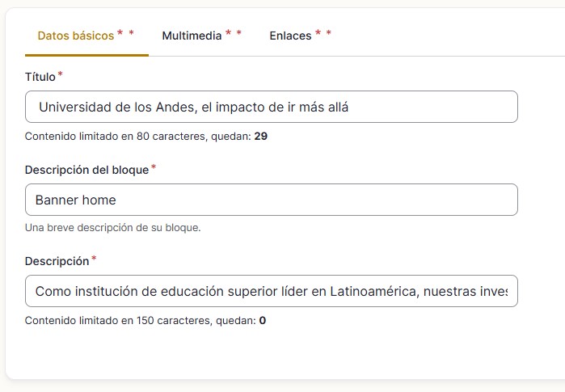Select the Datos básicos tab

(76, 36)
